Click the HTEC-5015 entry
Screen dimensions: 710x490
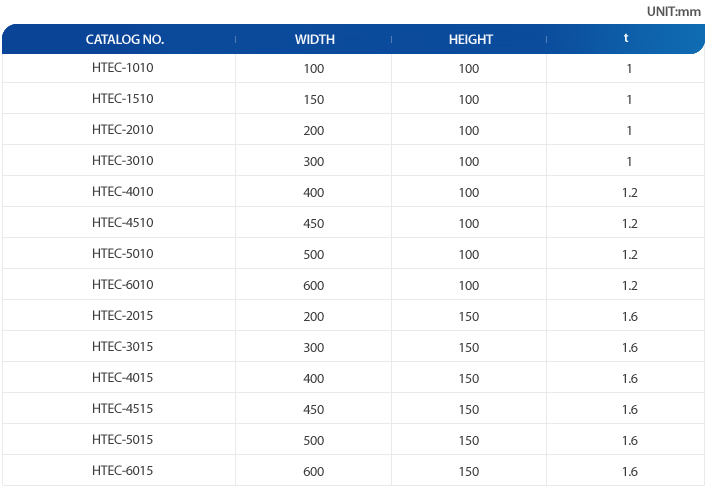point(123,440)
